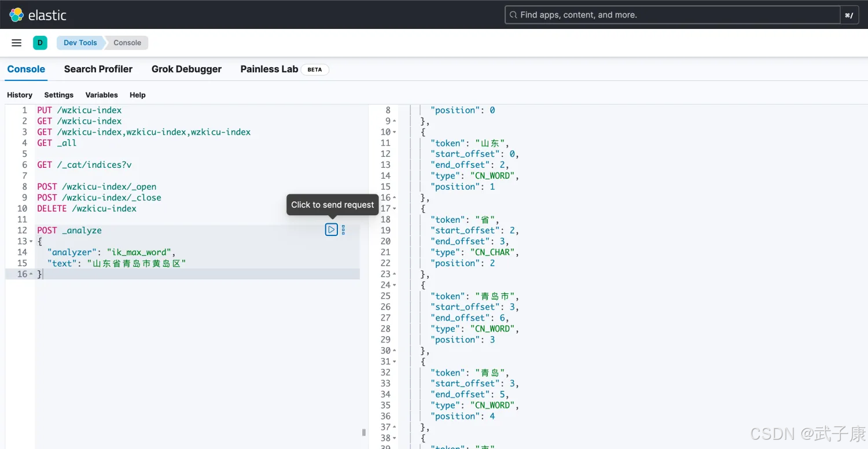The width and height of the screenshot is (868, 449).
Task: Open console Settings
Action: pos(59,95)
